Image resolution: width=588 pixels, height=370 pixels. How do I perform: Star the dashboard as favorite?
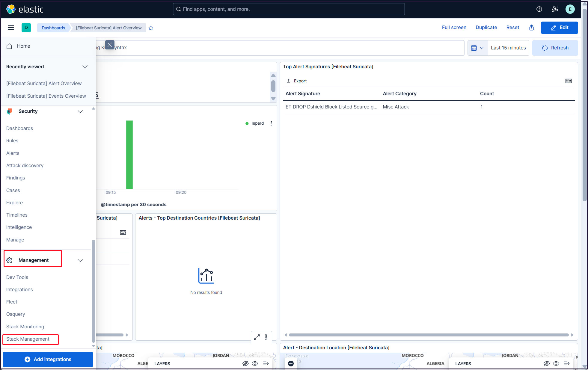pos(151,28)
